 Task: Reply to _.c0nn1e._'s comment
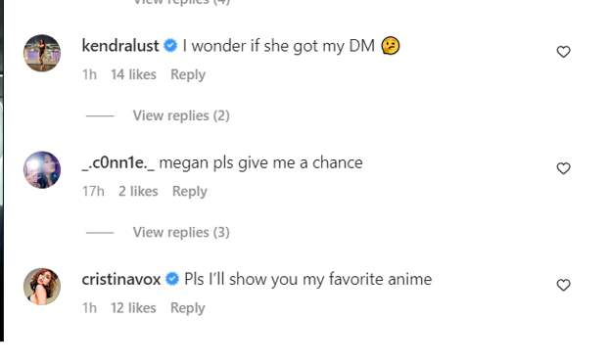pyautogui.click(x=189, y=191)
